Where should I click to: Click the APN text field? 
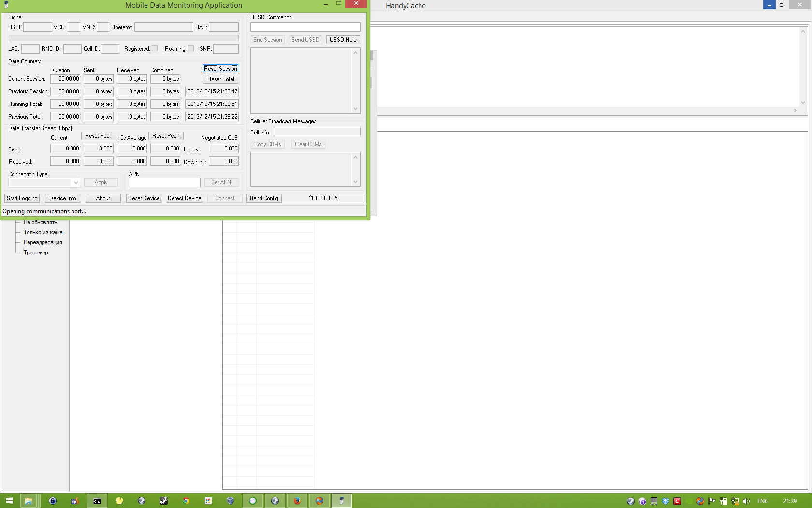[x=164, y=182]
